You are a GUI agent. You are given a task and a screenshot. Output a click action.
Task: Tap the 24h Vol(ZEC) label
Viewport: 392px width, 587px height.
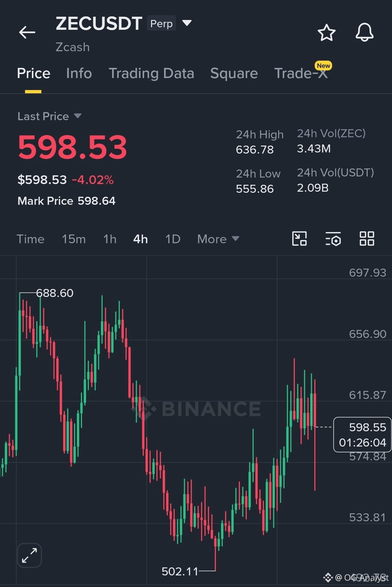tap(331, 133)
